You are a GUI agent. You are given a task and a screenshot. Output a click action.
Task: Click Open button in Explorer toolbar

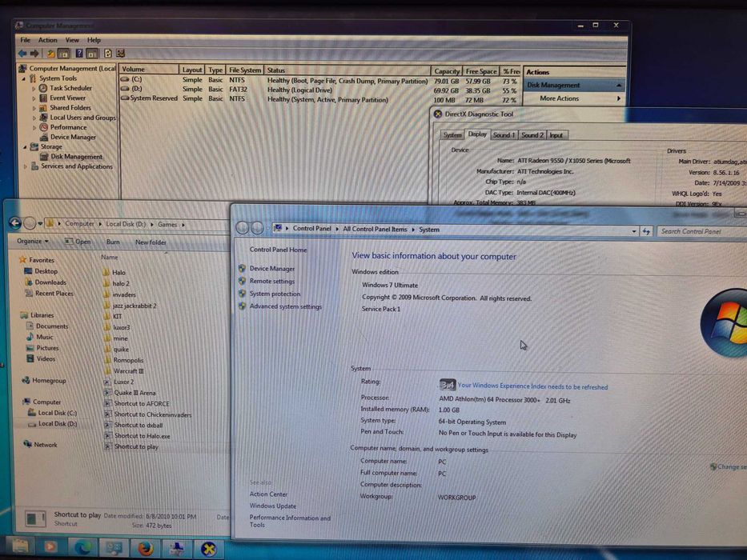point(78,242)
